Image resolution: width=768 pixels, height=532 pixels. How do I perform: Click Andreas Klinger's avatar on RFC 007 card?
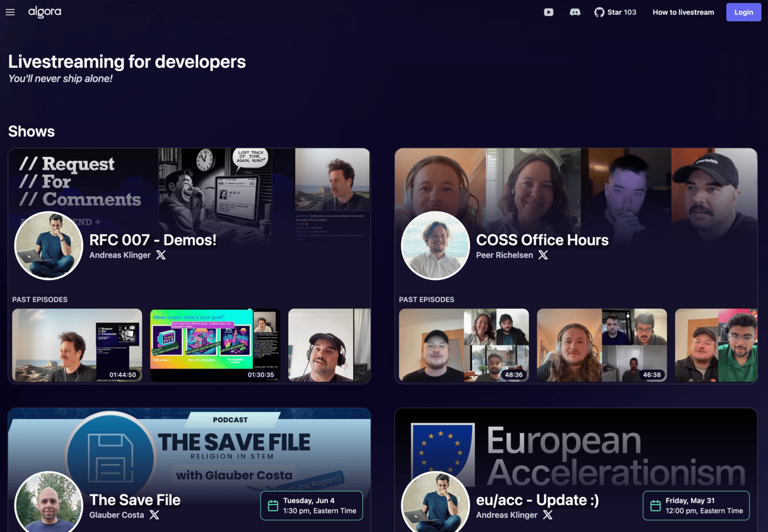point(49,245)
